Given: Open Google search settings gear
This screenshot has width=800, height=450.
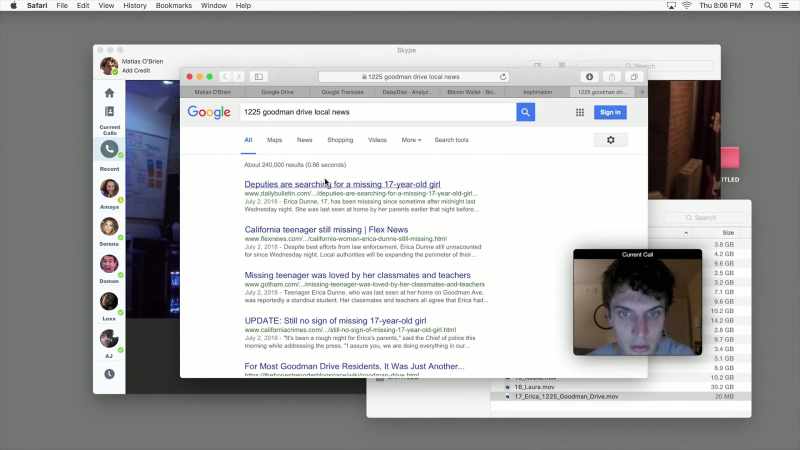Looking at the screenshot, I should click(611, 140).
